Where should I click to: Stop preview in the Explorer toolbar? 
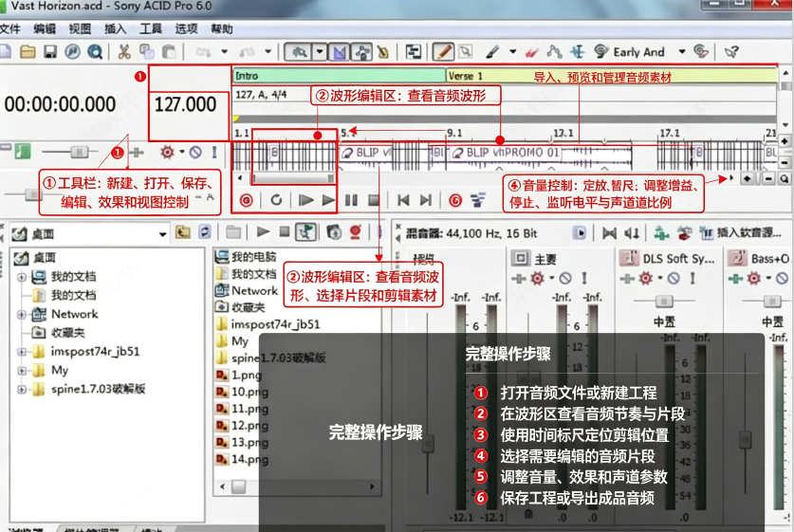pos(285,232)
